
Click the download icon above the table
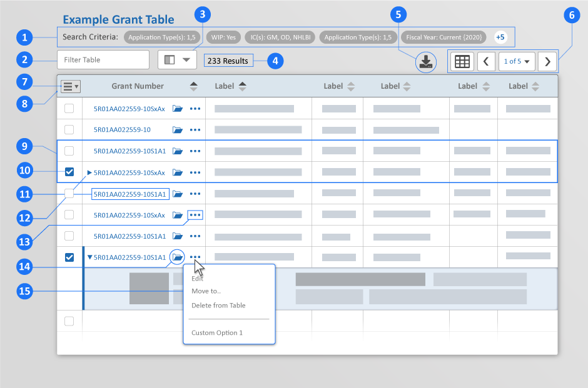(425, 61)
